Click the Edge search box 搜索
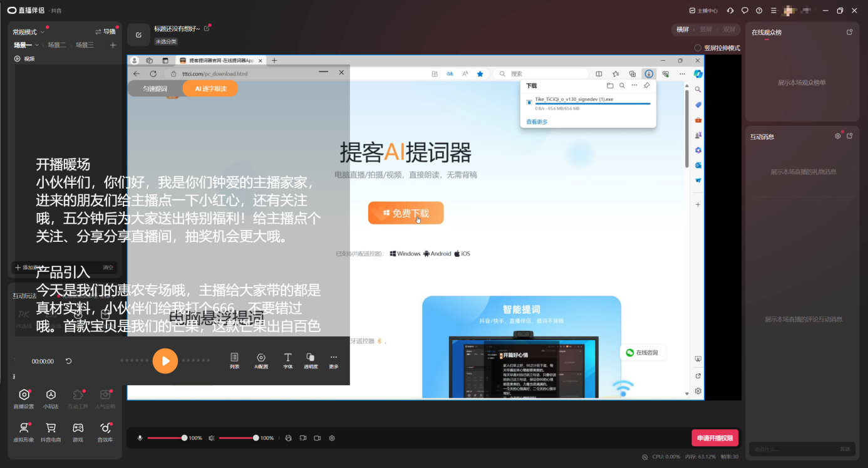This screenshot has width=868, height=468. pos(541,74)
